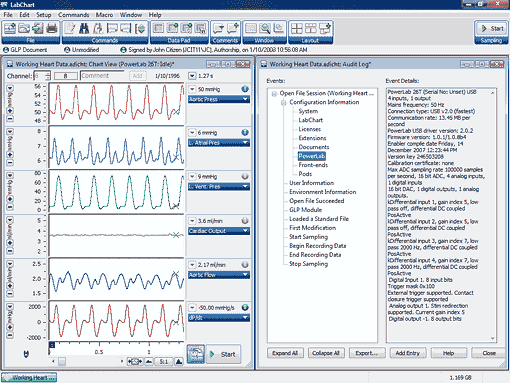
Task: Toggle the Aortic Press channel info indicator
Action: [x=245, y=89]
